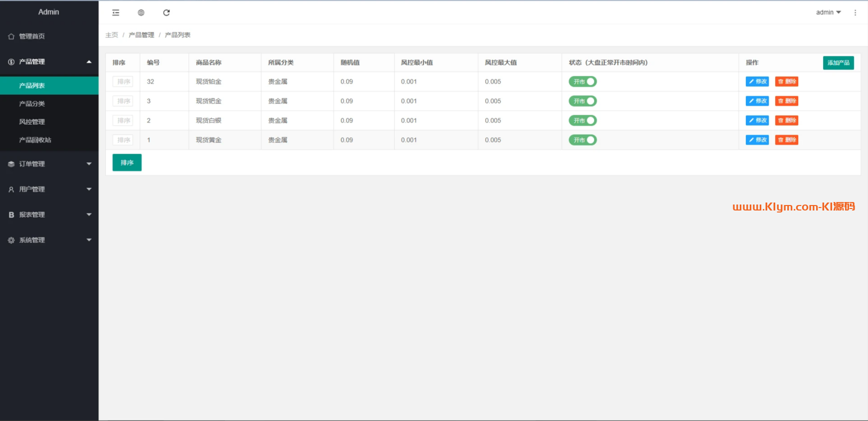Viewport: 868px width, 421px height.
Task: Expand the 系统管理 menu arrow
Action: pyautogui.click(x=89, y=240)
